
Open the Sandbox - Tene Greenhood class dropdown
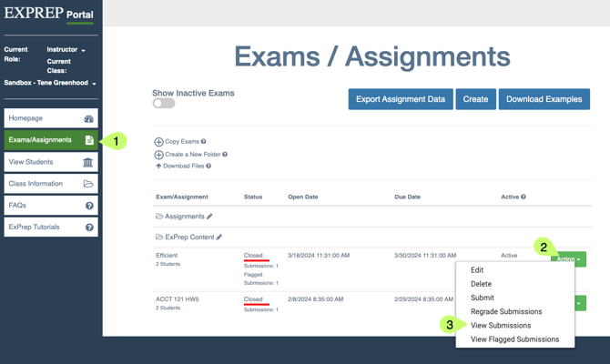coord(50,83)
